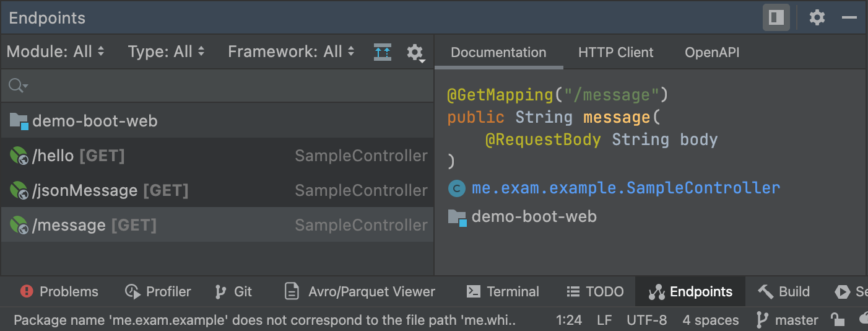Screen dimensions: 868x331
Task: Open the Framework filter dropdown
Action: tap(291, 51)
